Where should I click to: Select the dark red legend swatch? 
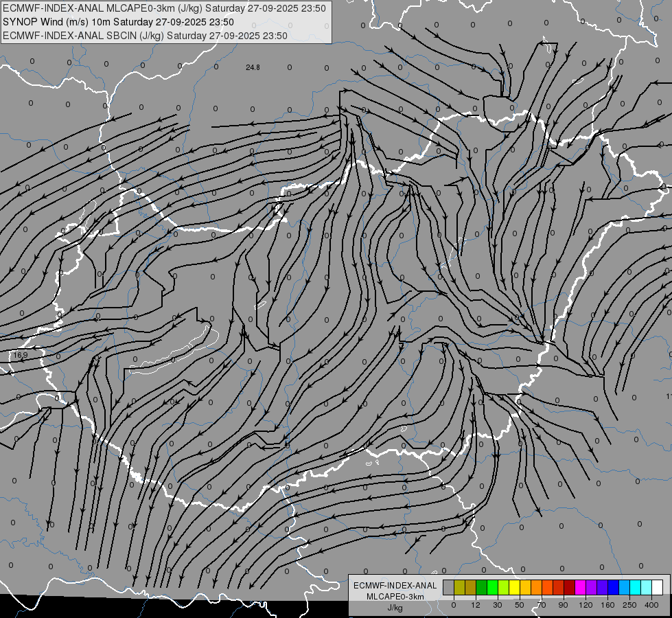[x=570, y=587]
